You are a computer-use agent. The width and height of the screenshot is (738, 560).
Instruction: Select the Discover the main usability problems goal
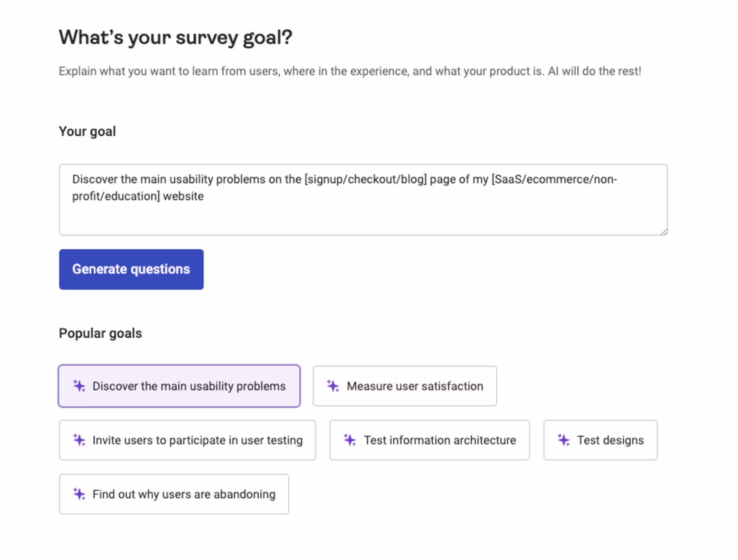click(180, 386)
